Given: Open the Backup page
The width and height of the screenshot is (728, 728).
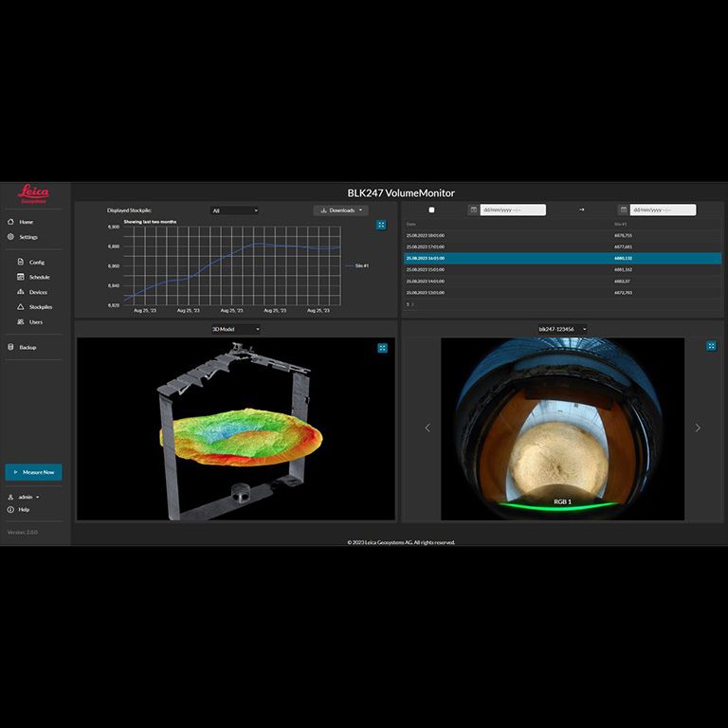Looking at the screenshot, I should (x=27, y=348).
